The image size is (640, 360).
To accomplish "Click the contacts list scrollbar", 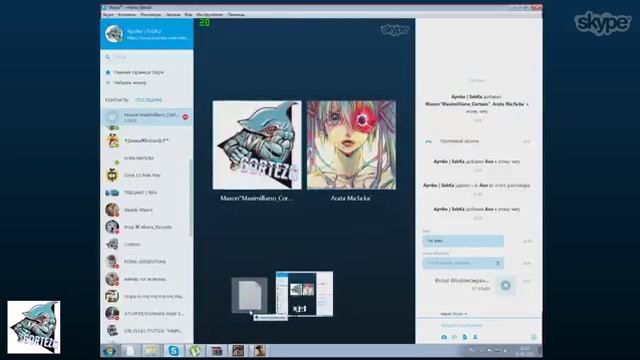I will pos(191,198).
